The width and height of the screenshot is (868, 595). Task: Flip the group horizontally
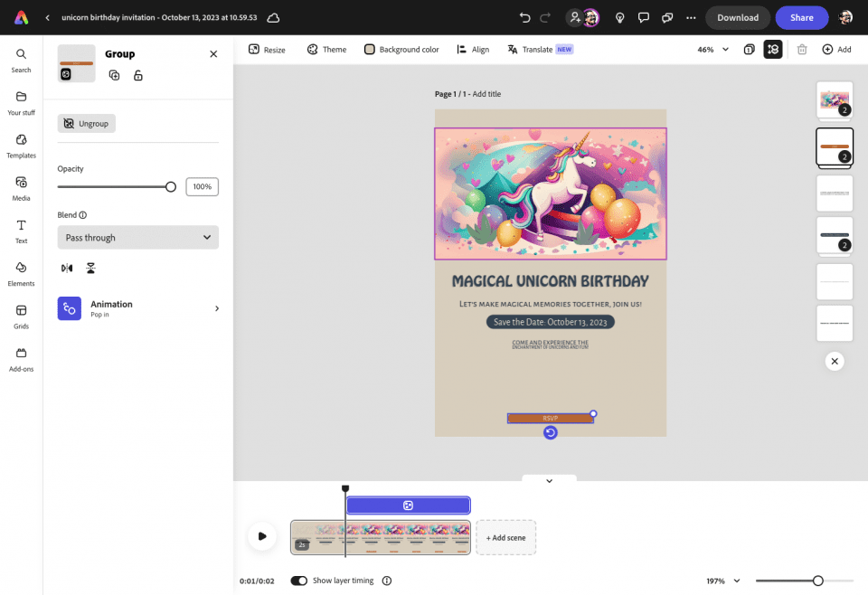[x=67, y=269]
